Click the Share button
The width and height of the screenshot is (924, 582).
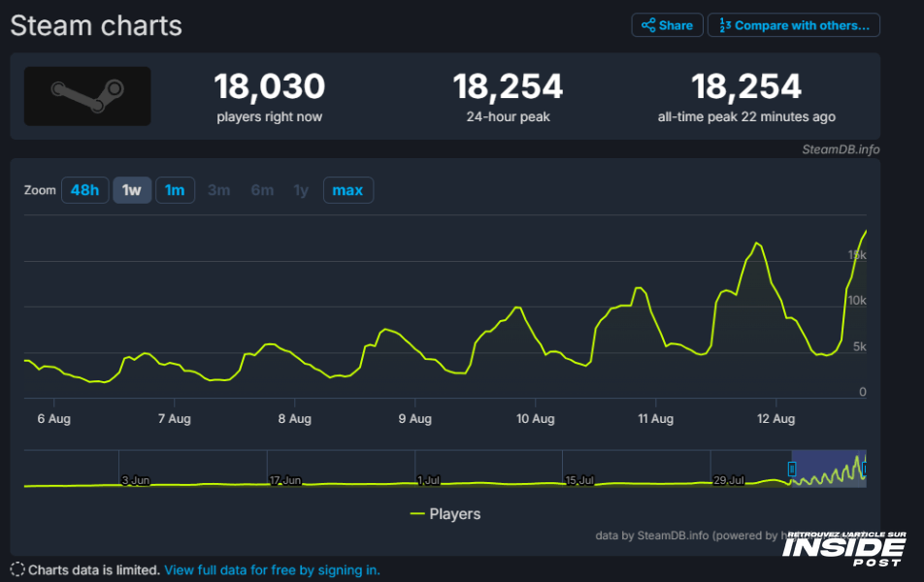coord(667,25)
